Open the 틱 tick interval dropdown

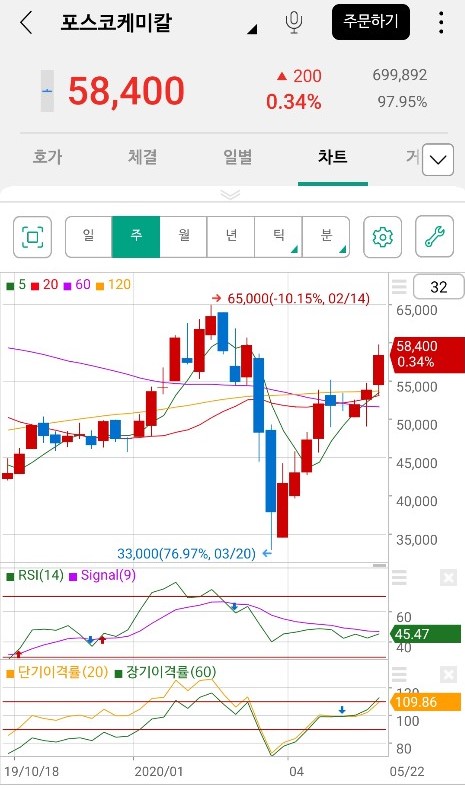point(278,237)
